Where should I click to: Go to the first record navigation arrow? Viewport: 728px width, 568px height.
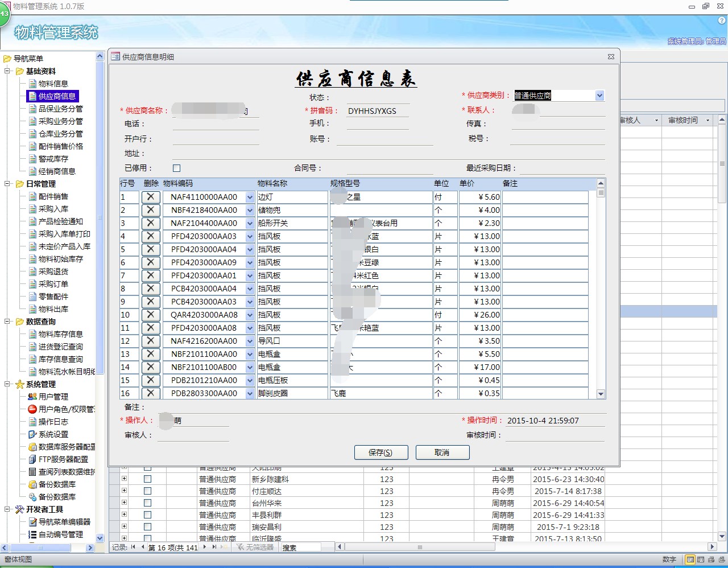(x=133, y=547)
